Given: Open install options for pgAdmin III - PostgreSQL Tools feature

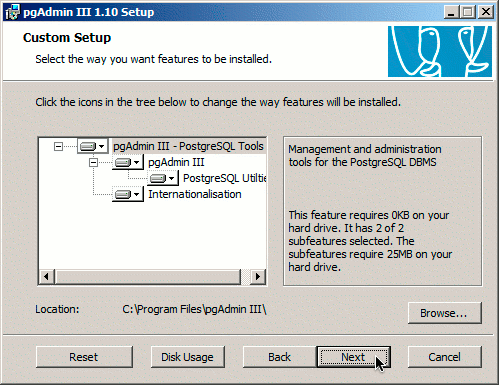Looking at the screenshot, I should [x=93, y=146].
